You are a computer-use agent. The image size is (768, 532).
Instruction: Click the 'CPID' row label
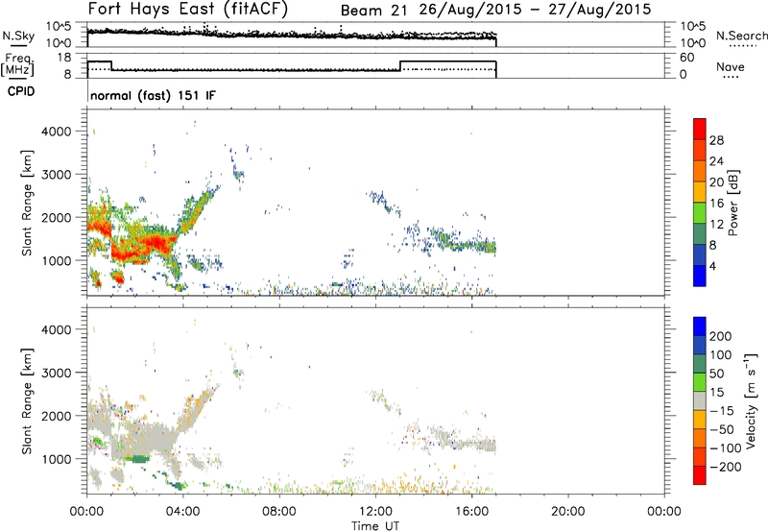[21, 91]
